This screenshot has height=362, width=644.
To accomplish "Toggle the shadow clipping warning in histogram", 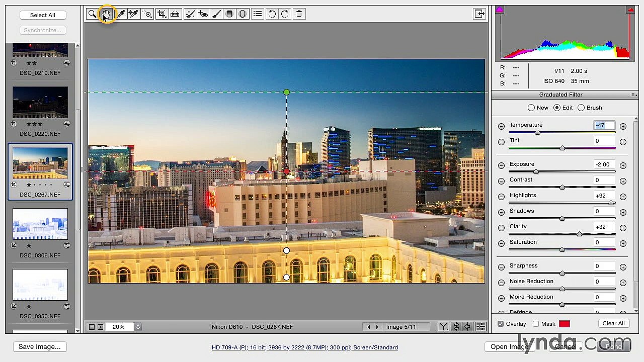I will click(499, 10).
